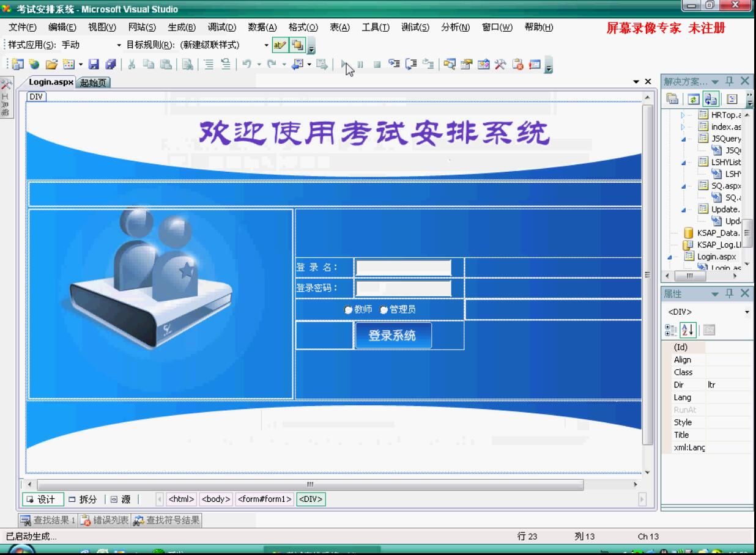Collapse the JSQuery tree node

pos(683,139)
